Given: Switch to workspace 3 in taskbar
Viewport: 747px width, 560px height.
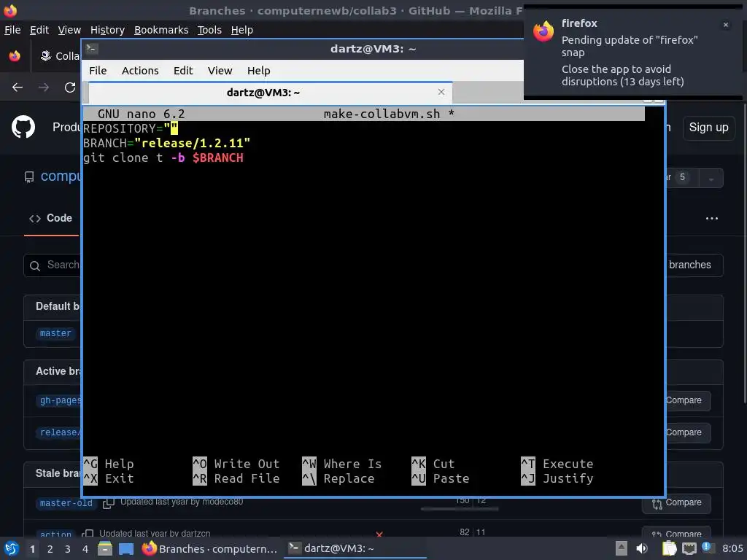Looking at the screenshot, I should pyautogui.click(x=68, y=548).
